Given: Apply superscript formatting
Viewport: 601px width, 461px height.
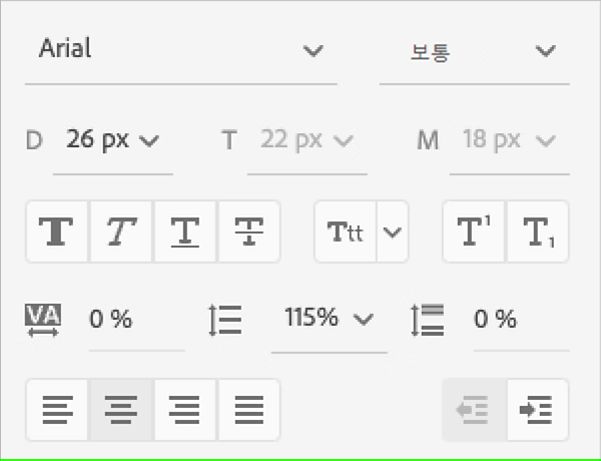Looking at the screenshot, I should tap(474, 232).
